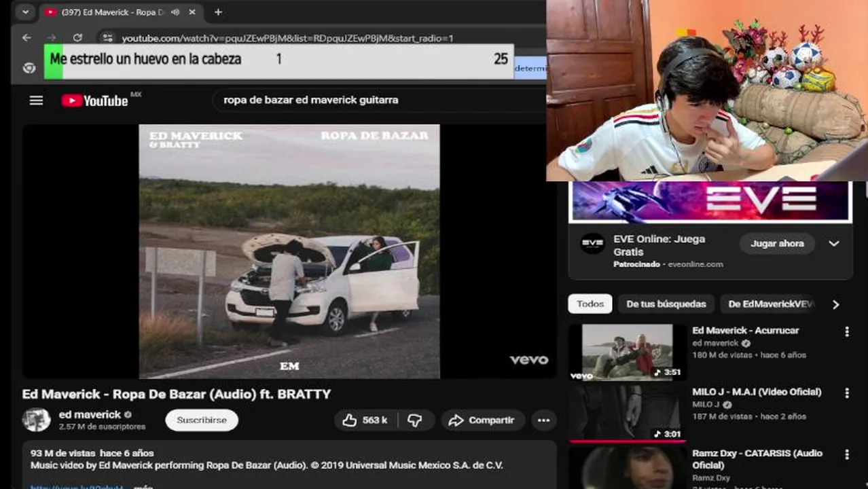Open options menu for the CATARSIS video

(846, 454)
